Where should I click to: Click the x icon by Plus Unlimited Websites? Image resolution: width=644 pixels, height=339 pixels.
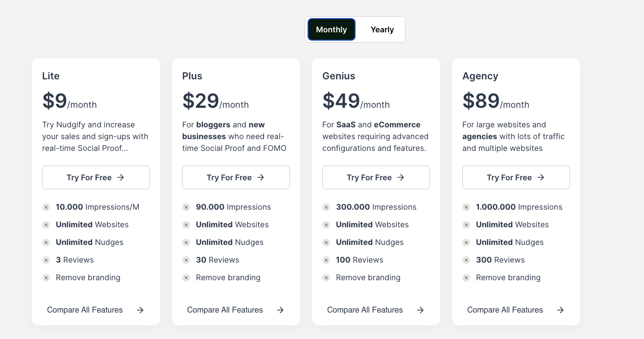[186, 225]
